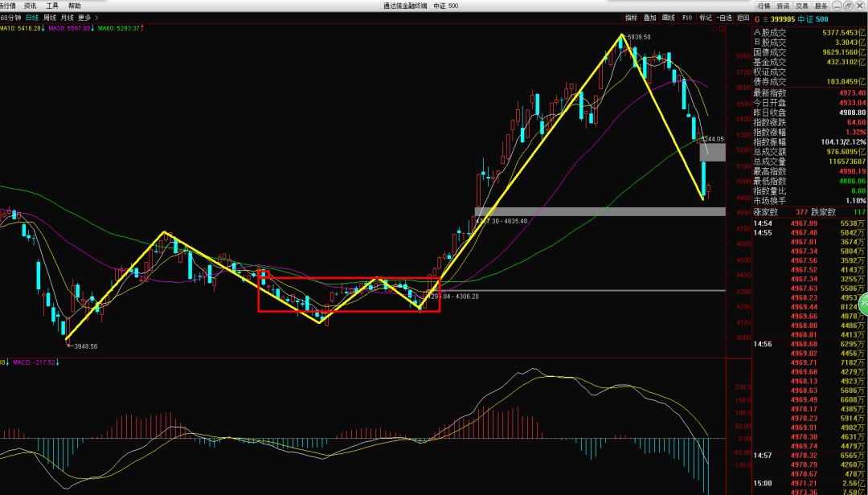
Task: Click the 昨日收盘 value 4908.80
Action: point(852,112)
